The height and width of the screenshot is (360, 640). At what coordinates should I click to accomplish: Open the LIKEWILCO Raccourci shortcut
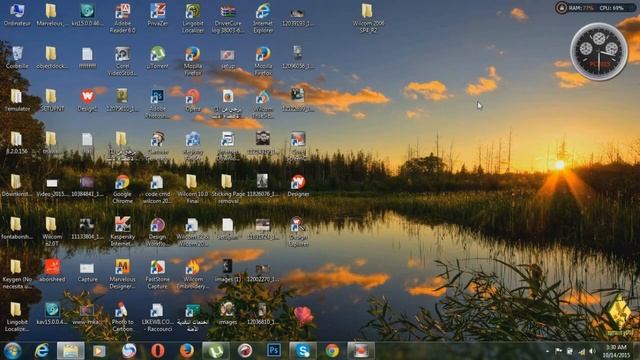pos(157,317)
